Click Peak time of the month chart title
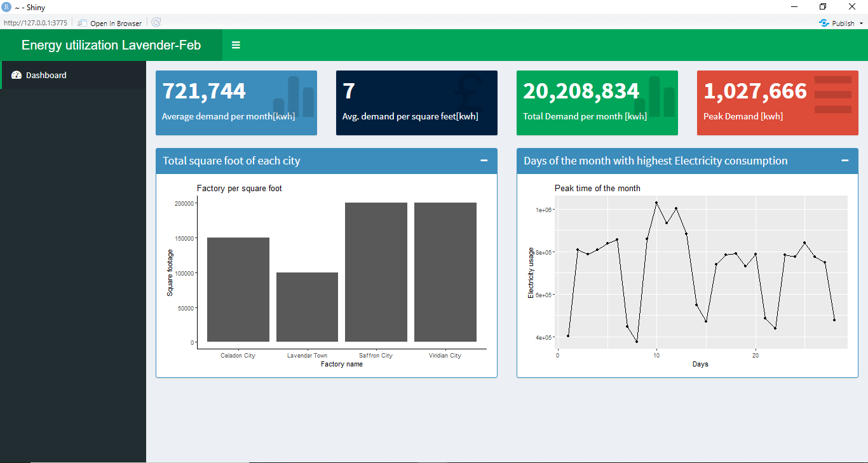The width and height of the screenshot is (868, 463). [x=597, y=189]
